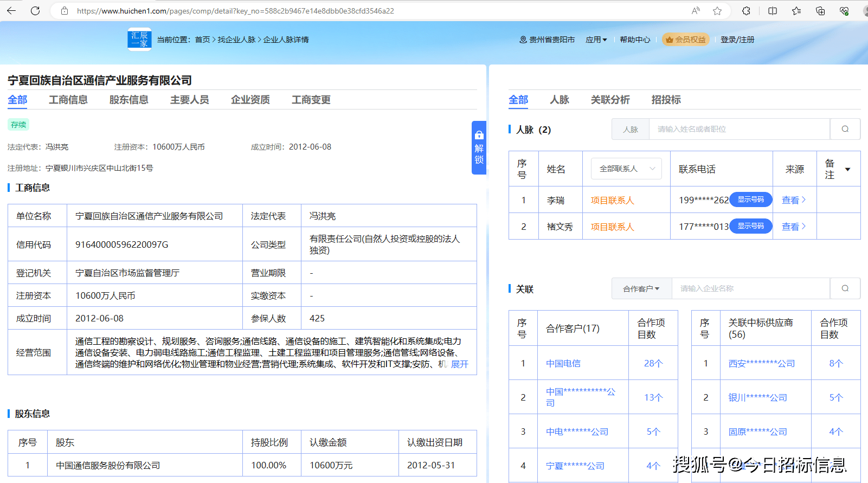Open the 登录/注册 link
Viewport: 868px width, 483px height.
(737, 40)
